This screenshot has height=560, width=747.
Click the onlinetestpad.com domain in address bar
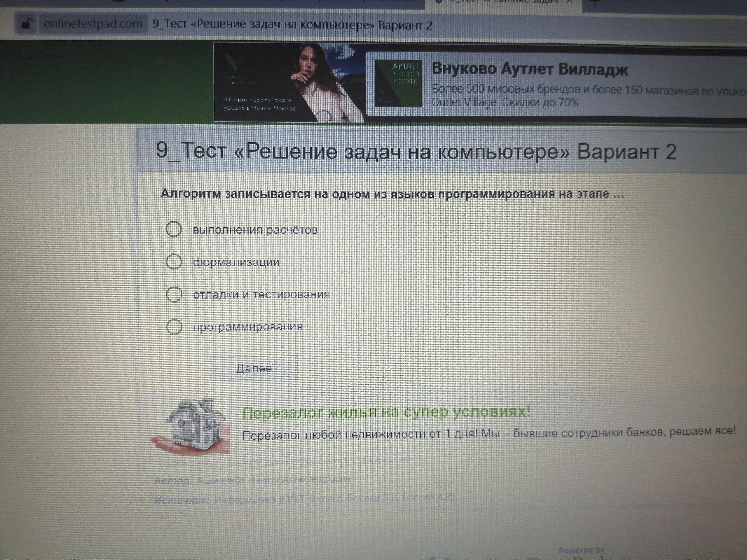[x=93, y=24]
